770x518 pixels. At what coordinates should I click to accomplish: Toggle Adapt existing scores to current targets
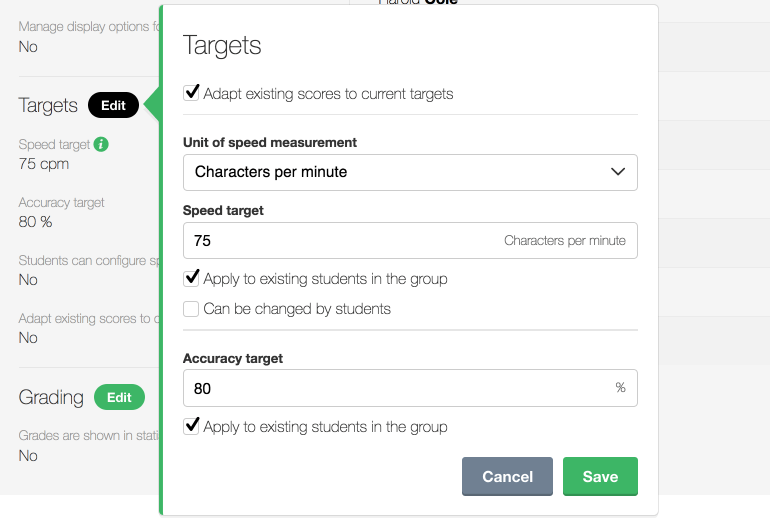click(x=191, y=93)
